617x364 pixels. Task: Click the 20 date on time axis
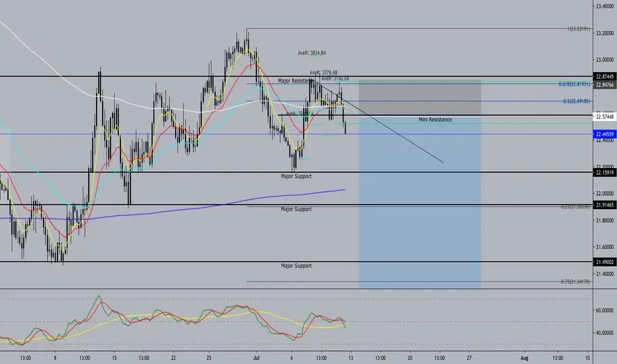point(410,358)
